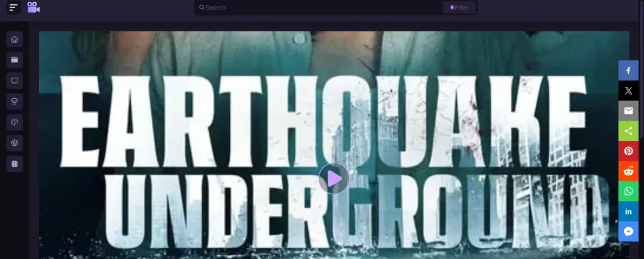Click the green ShareThis share icon
Image resolution: width=644 pixels, height=259 pixels.
(628, 131)
